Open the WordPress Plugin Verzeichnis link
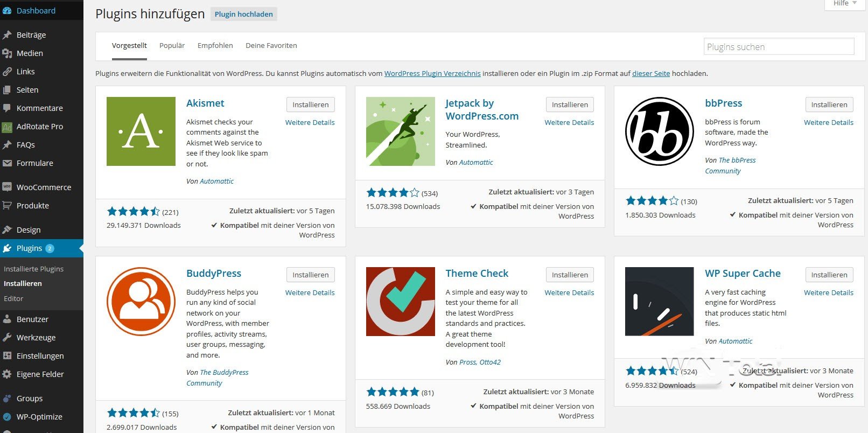The height and width of the screenshot is (433, 868). (x=432, y=73)
